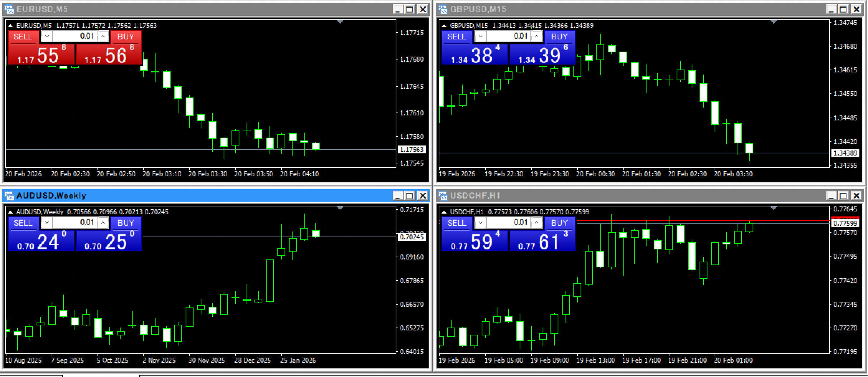Increase the AUDUSD volume with up arrow
The height and width of the screenshot is (377, 868).
103,223
